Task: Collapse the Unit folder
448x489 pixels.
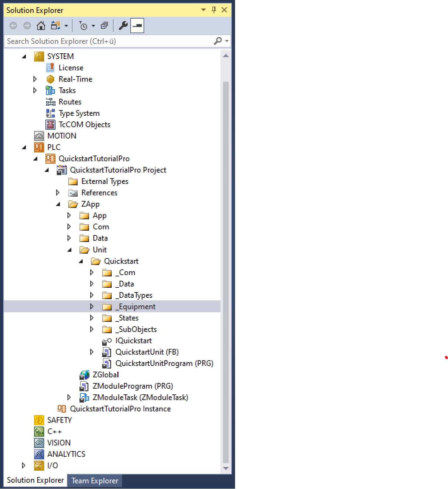Action: coord(69,250)
